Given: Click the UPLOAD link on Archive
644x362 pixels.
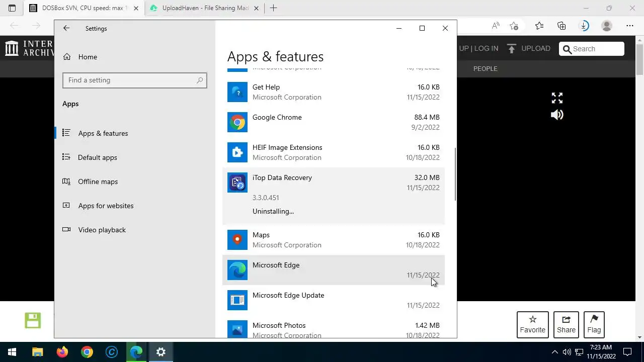Looking at the screenshot, I should point(528,48).
